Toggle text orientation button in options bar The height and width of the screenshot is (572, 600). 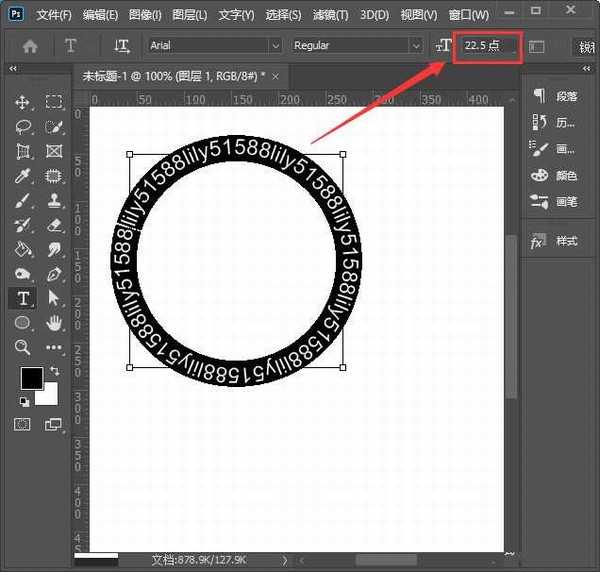point(122,46)
